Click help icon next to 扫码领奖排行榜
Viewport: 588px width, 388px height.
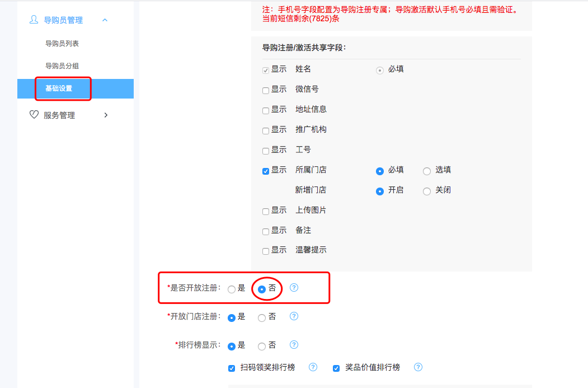click(313, 367)
